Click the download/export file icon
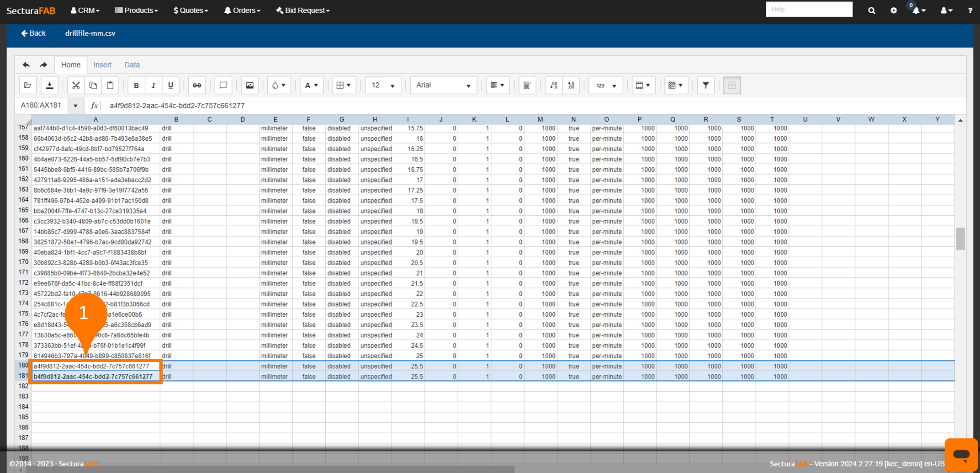The image size is (980, 473). pyautogui.click(x=49, y=85)
